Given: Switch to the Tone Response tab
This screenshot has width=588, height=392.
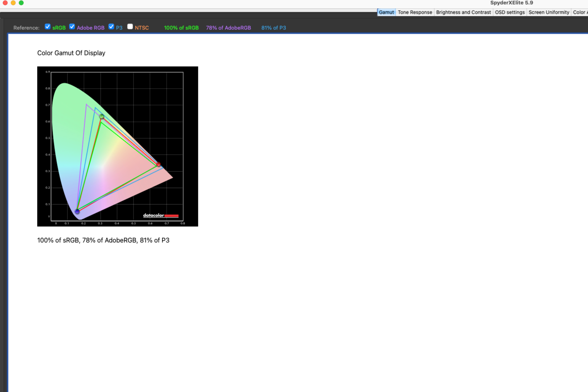Looking at the screenshot, I should pos(415,12).
